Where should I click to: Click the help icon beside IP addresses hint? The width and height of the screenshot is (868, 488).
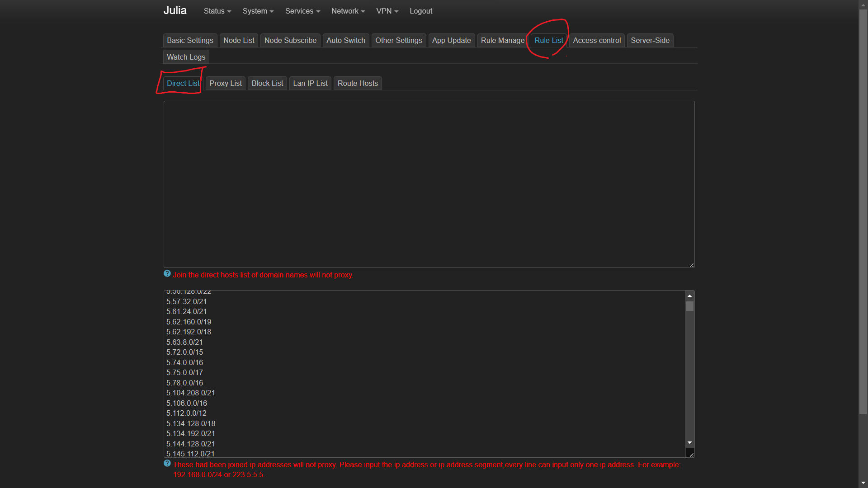[167, 464]
